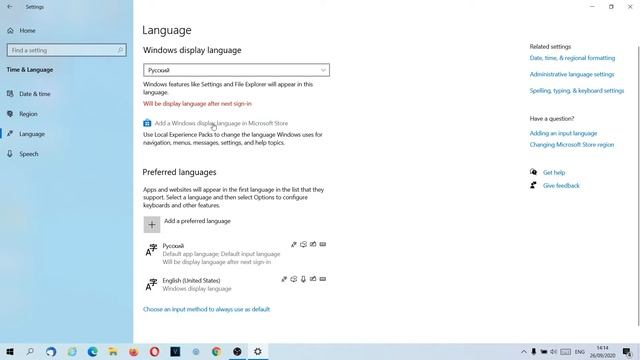640x360 pixels.
Task: Click the Give feedback link
Action: pos(561,186)
